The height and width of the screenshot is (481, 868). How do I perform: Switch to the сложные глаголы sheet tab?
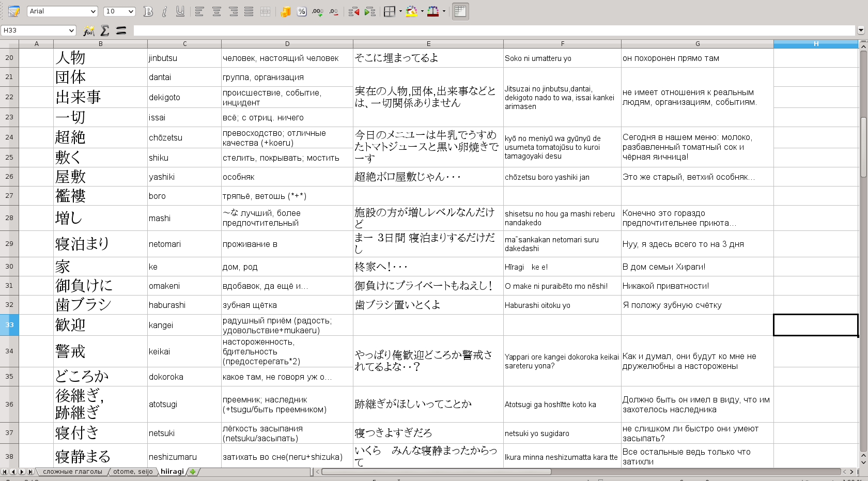(x=72, y=472)
